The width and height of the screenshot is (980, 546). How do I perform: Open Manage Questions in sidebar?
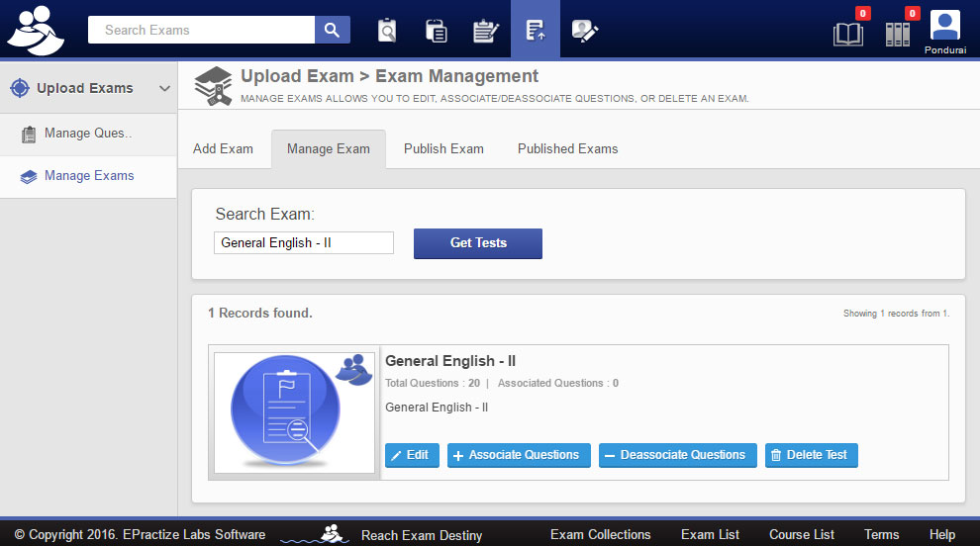click(x=87, y=134)
